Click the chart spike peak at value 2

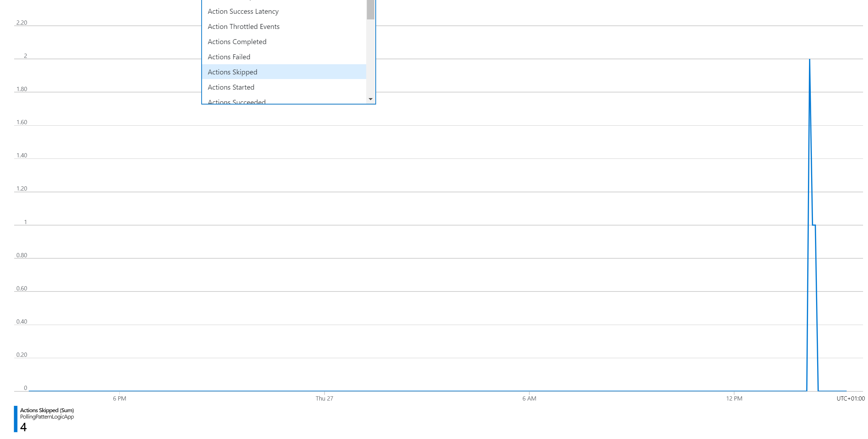point(809,60)
